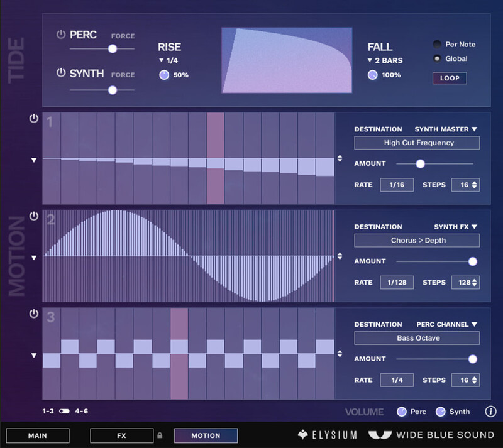The width and height of the screenshot is (503, 448).
Task: Toggle the PERC power icon
Action: 61,35
